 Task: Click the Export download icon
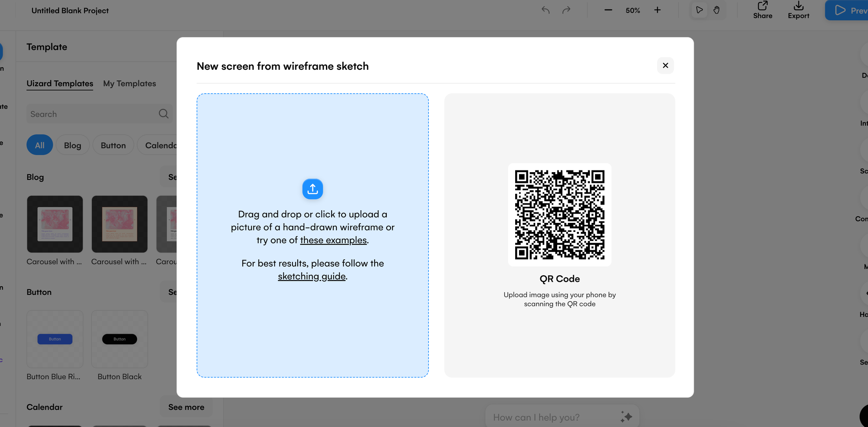click(x=798, y=6)
